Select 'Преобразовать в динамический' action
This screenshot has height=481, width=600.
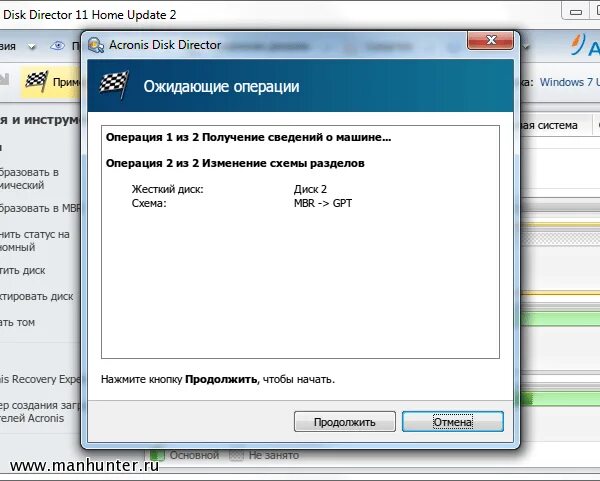point(29,179)
